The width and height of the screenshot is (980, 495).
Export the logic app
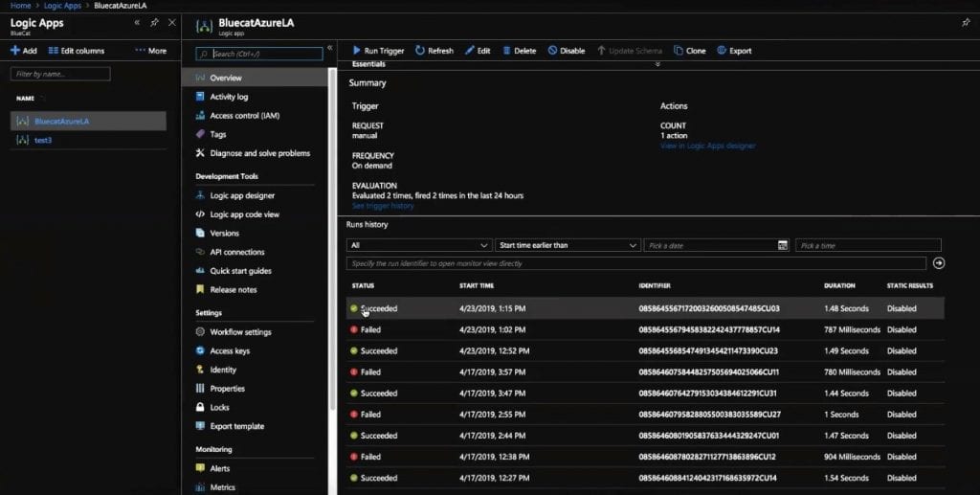click(734, 51)
